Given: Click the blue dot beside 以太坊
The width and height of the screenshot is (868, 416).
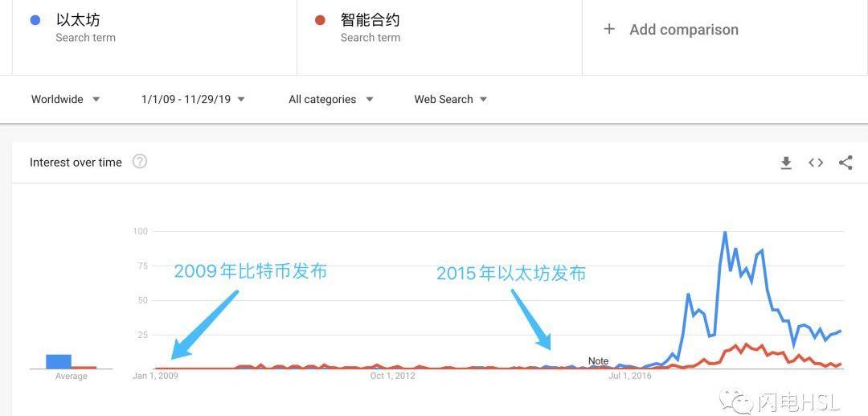Looking at the screenshot, I should pos(35,20).
